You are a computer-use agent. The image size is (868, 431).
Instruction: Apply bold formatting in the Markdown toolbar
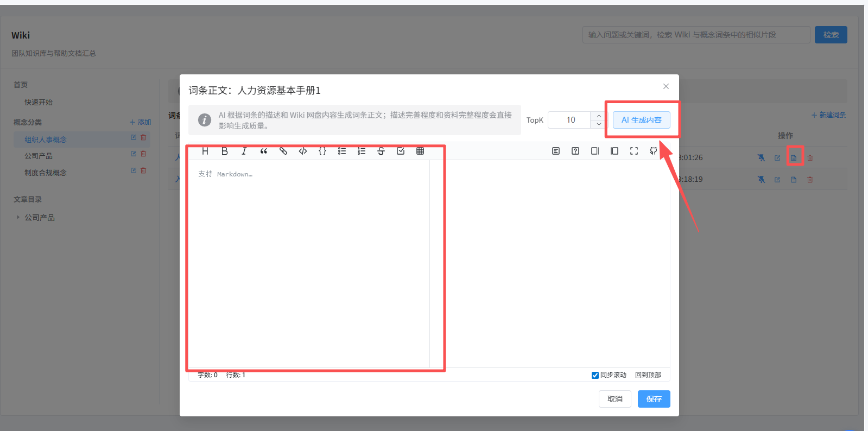225,151
